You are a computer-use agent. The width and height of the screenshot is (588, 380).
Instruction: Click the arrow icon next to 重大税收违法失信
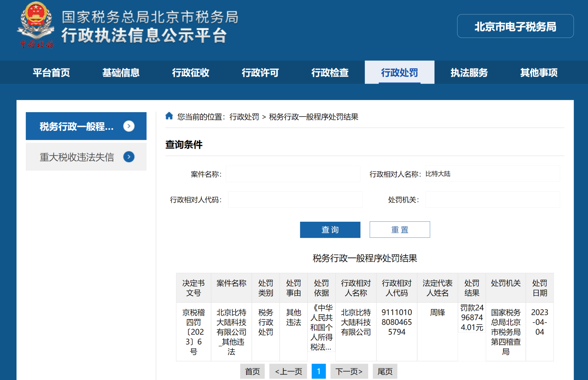128,157
